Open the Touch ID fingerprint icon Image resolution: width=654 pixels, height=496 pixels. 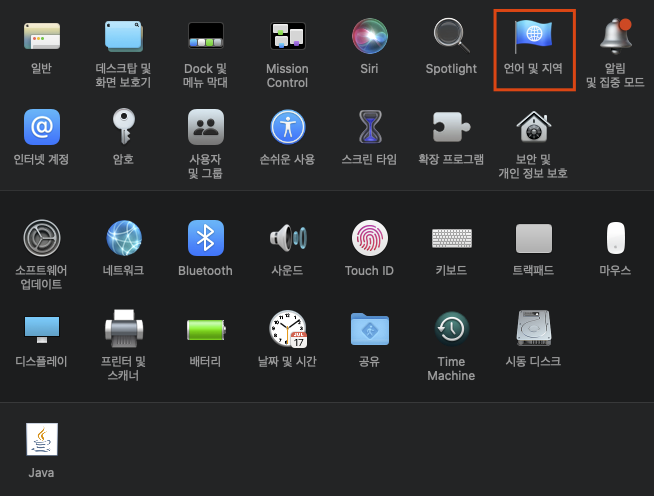370,238
